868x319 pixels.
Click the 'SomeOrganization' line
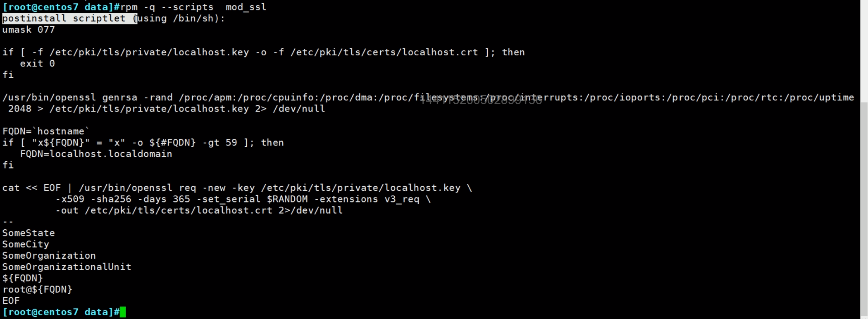coord(49,256)
